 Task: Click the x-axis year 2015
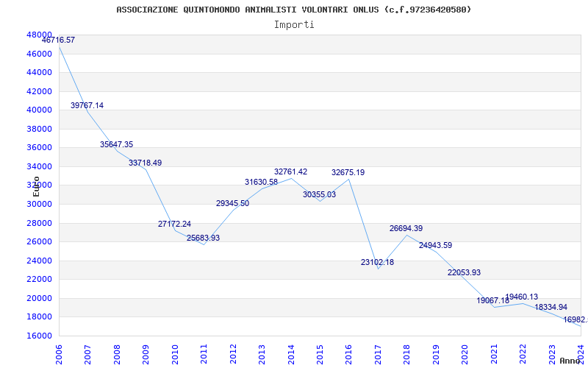(x=320, y=355)
